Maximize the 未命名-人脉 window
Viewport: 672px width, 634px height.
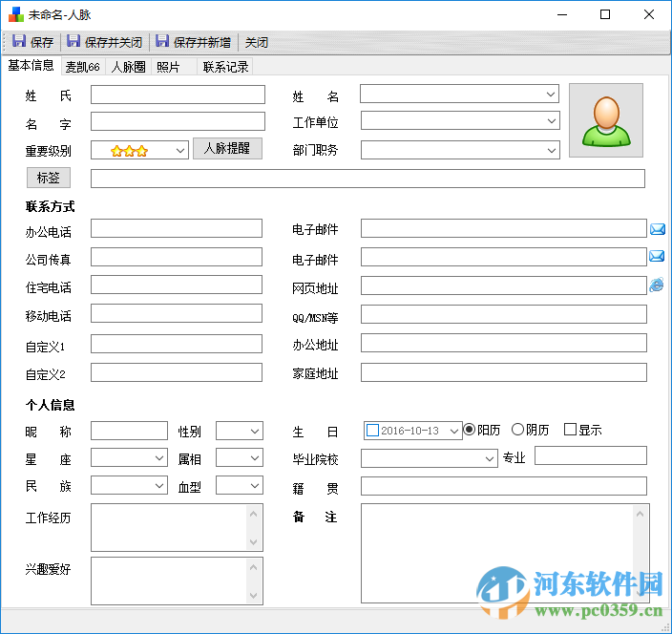(605, 14)
